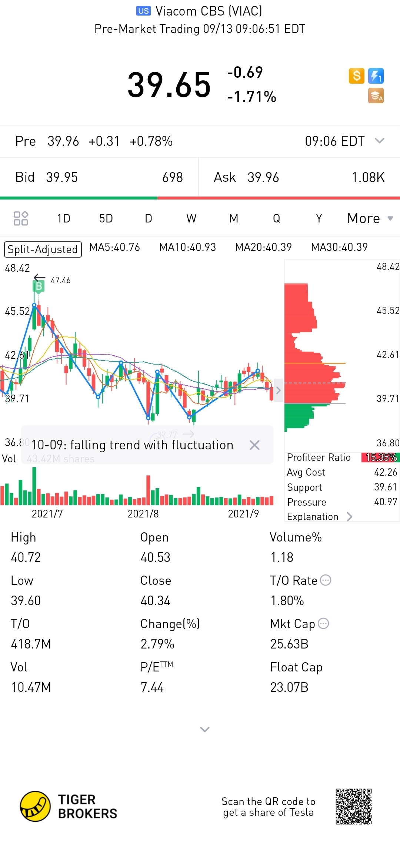400x868 pixels.
Task: Tap the Tiger Brokers logo
Action: pos(69,806)
